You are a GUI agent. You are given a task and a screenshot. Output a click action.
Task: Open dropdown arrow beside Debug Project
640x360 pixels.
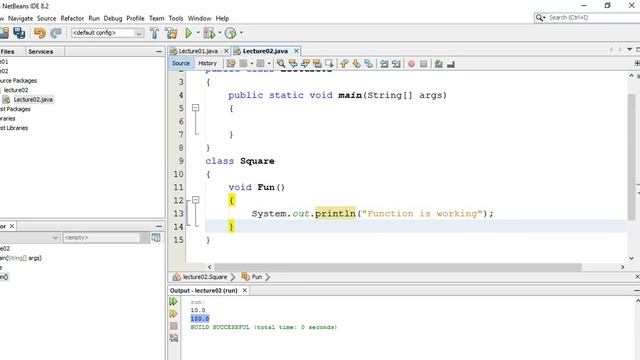[220, 33]
